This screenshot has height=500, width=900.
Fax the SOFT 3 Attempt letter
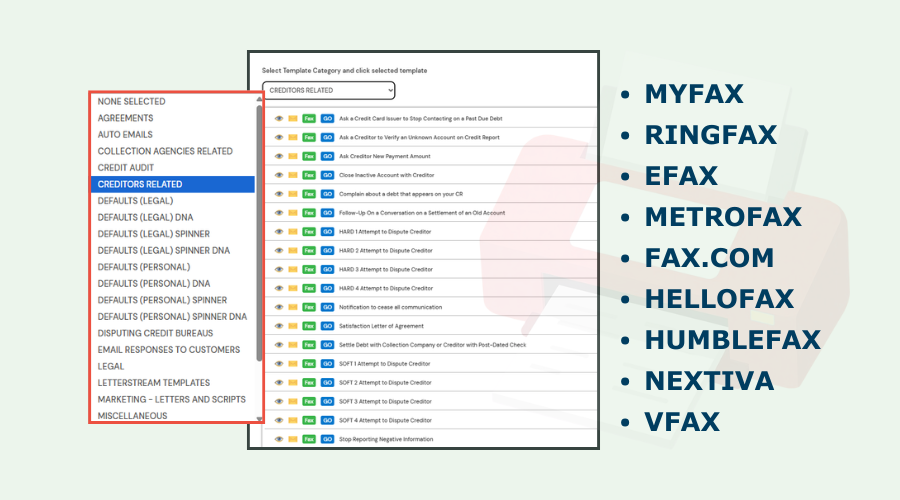309,401
